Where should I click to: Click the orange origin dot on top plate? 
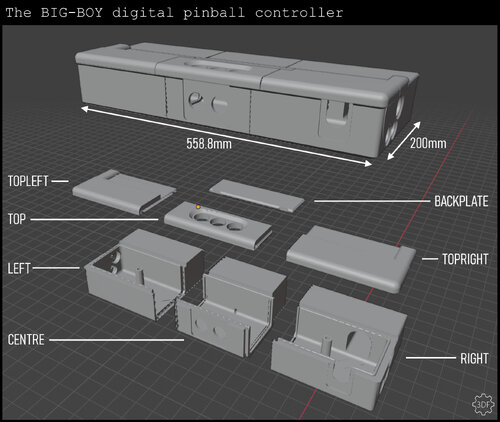198,207
